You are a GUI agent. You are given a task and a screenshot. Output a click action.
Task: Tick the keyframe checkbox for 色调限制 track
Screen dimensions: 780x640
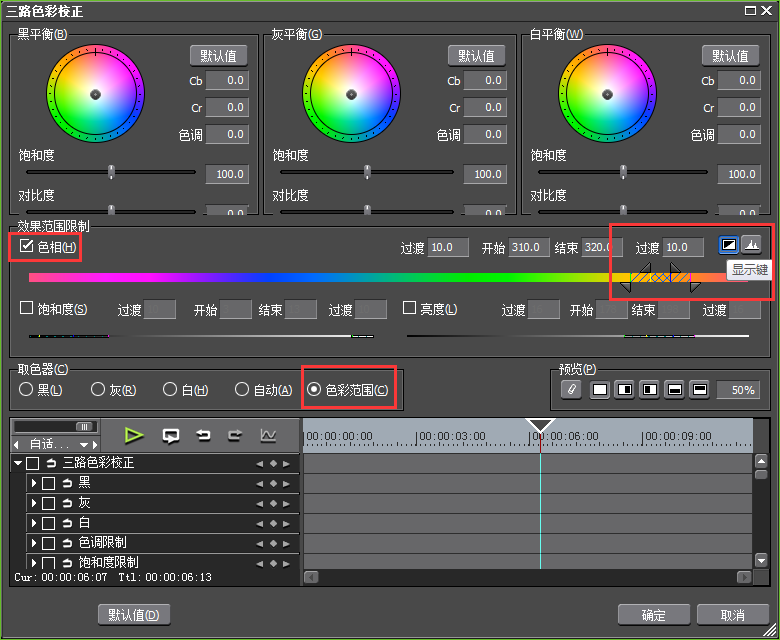pyautogui.click(x=48, y=544)
